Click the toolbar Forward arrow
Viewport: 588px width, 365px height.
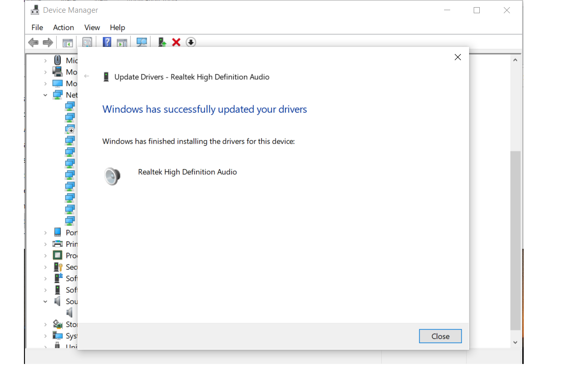[x=47, y=42]
